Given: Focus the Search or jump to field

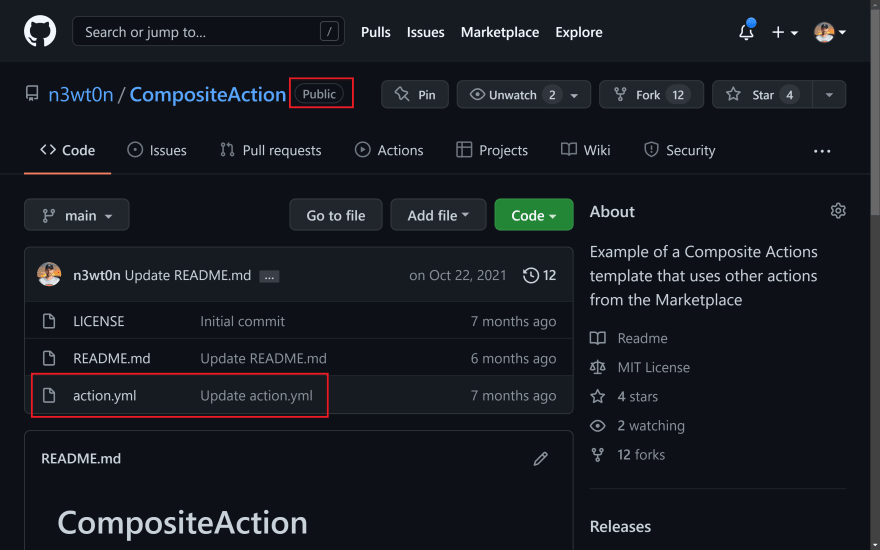Looking at the screenshot, I should pyautogui.click(x=208, y=31).
